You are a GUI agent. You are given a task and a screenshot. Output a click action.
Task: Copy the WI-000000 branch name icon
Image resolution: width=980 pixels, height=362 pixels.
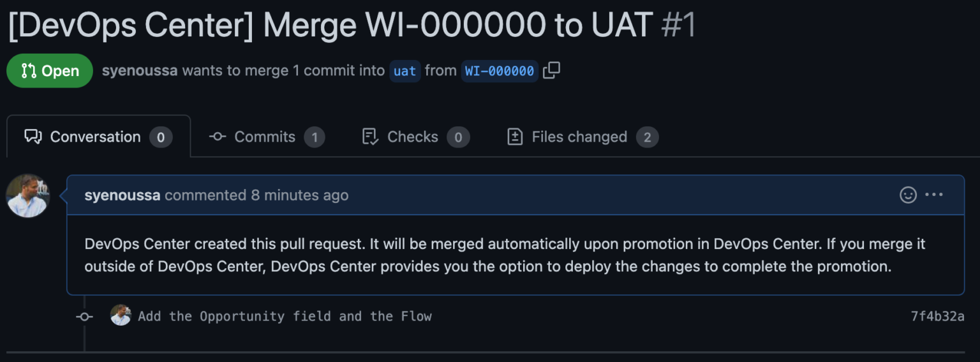click(x=551, y=70)
